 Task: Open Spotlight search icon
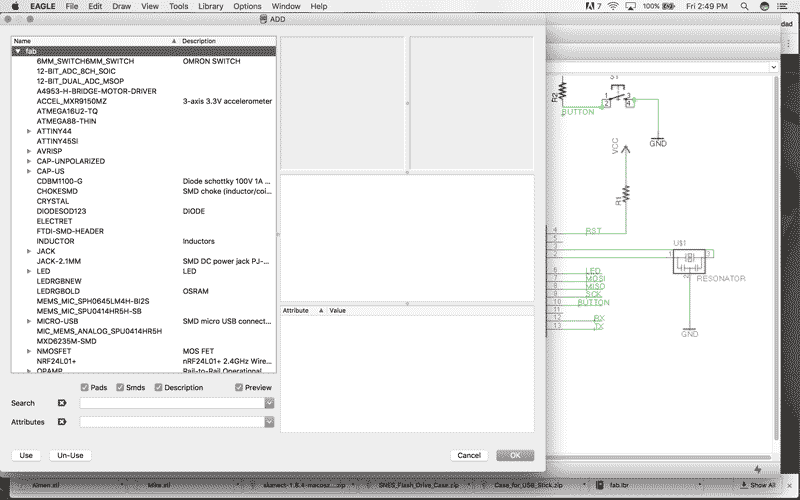pos(744,6)
